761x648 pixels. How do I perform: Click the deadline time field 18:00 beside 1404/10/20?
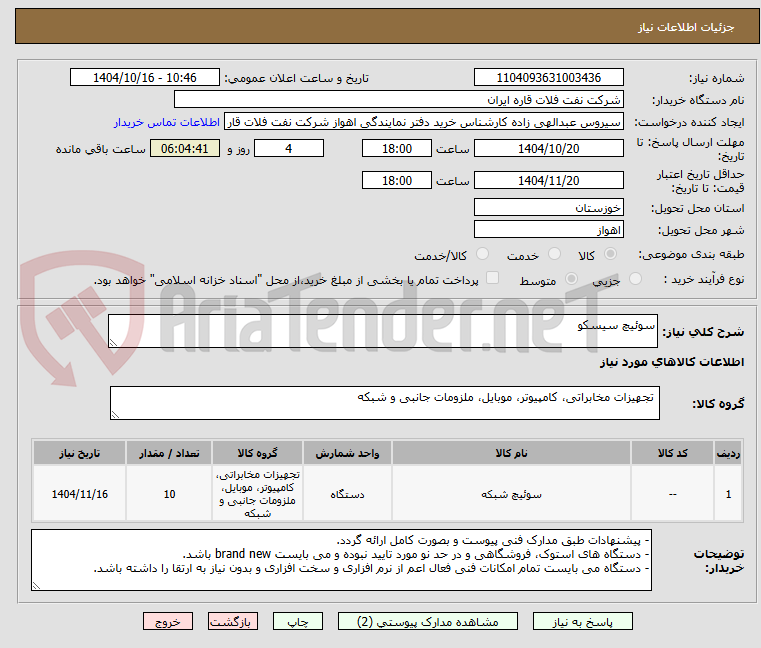point(397,149)
